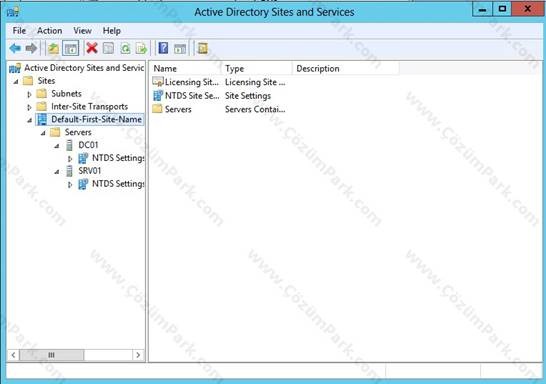The image size is (546, 384).
Task: Click Inter-Site Transports folder icon
Action: (42, 106)
